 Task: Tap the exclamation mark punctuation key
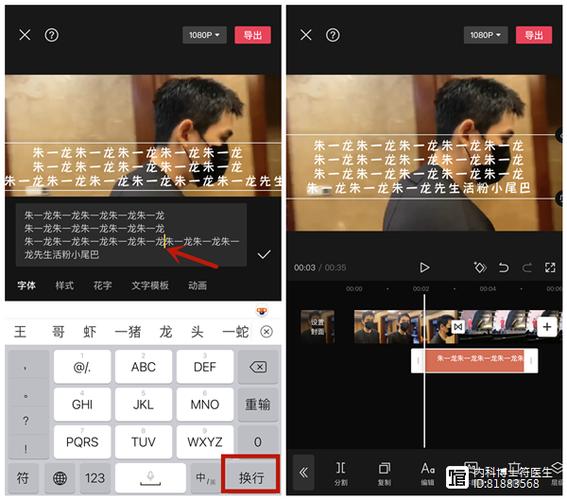click(26, 449)
